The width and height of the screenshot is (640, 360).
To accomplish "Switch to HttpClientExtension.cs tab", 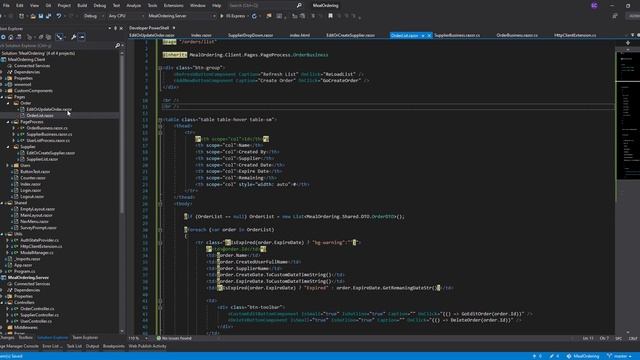I will [575, 36].
